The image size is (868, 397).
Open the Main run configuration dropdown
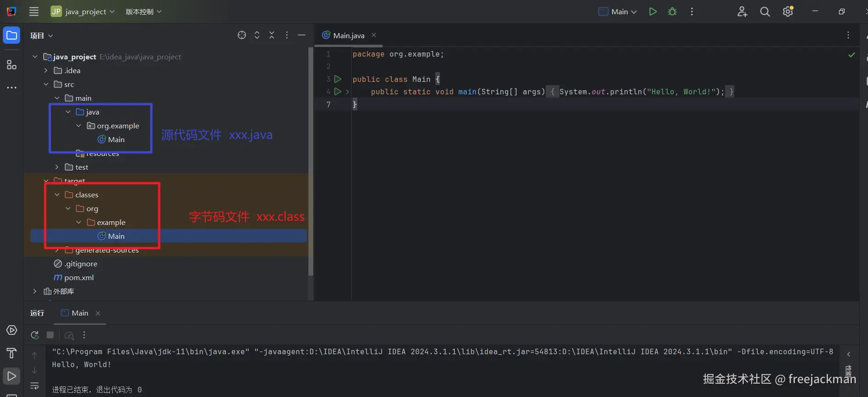pyautogui.click(x=618, y=12)
